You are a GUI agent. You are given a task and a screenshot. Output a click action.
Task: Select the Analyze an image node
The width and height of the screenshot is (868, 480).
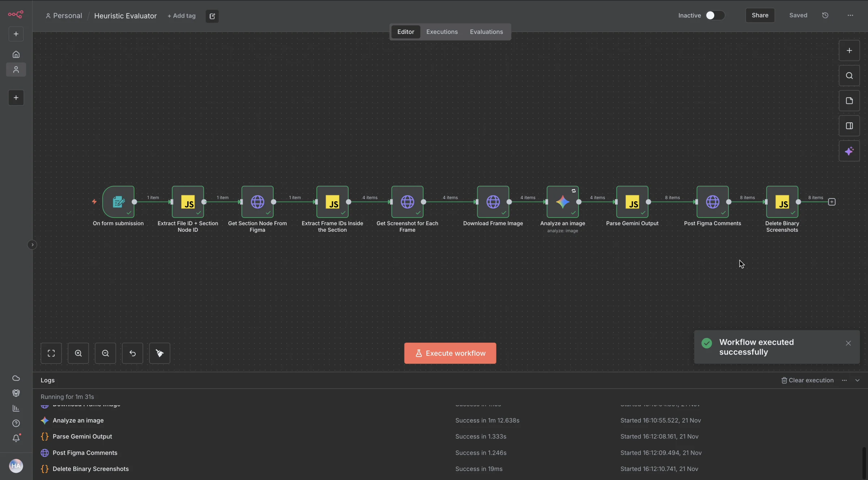point(563,202)
